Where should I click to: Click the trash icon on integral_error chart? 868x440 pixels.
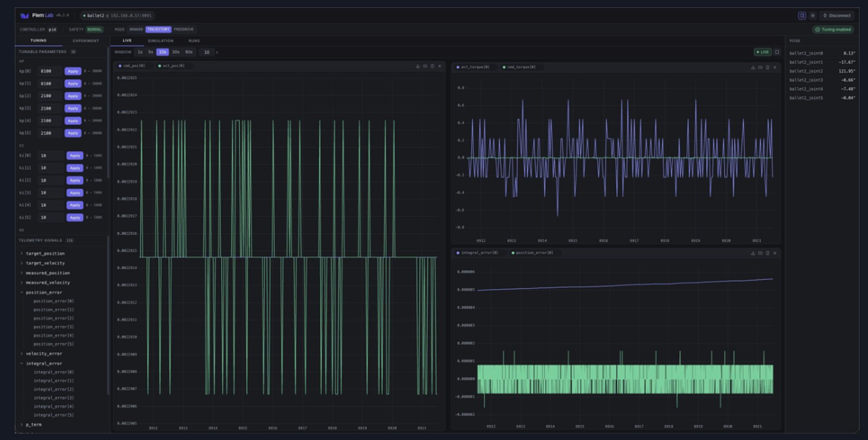pyautogui.click(x=767, y=253)
